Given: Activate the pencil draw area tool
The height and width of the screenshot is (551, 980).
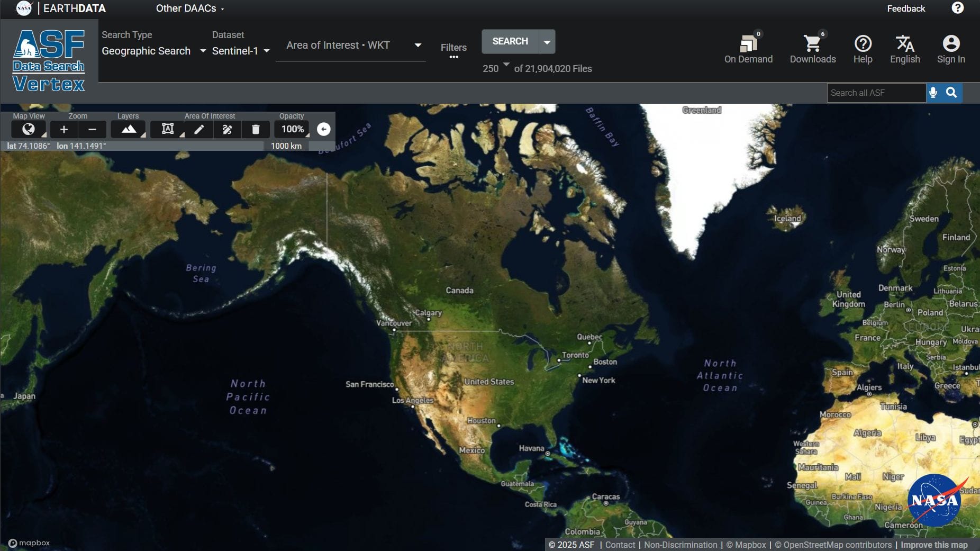Looking at the screenshot, I should (199, 129).
